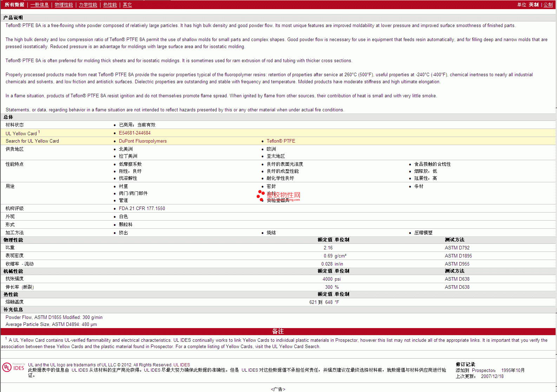This screenshot has width=557, height=392.
Task: Click the 修订记录 heading in the footer
Action: tap(465, 365)
